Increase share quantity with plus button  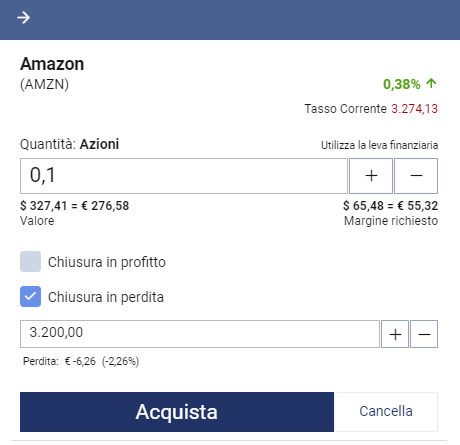pyautogui.click(x=371, y=176)
